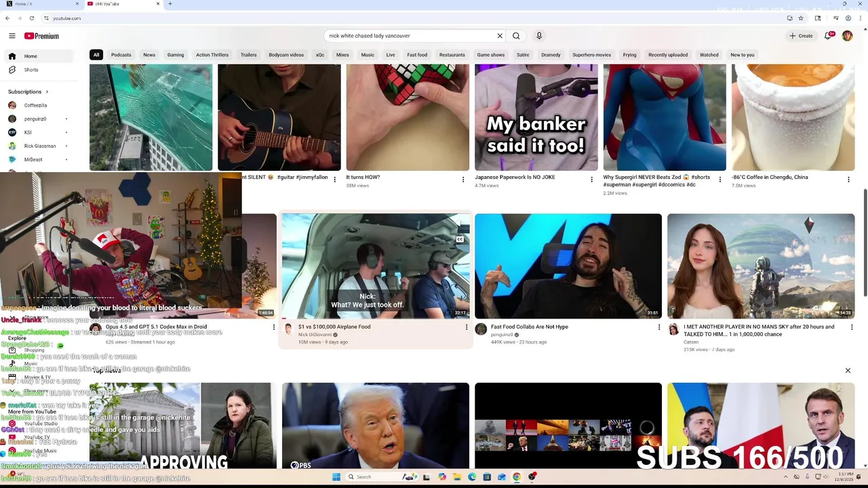The width and height of the screenshot is (868, 488).
Task: Filter by Gaming chip
Action: pos(176,55)
